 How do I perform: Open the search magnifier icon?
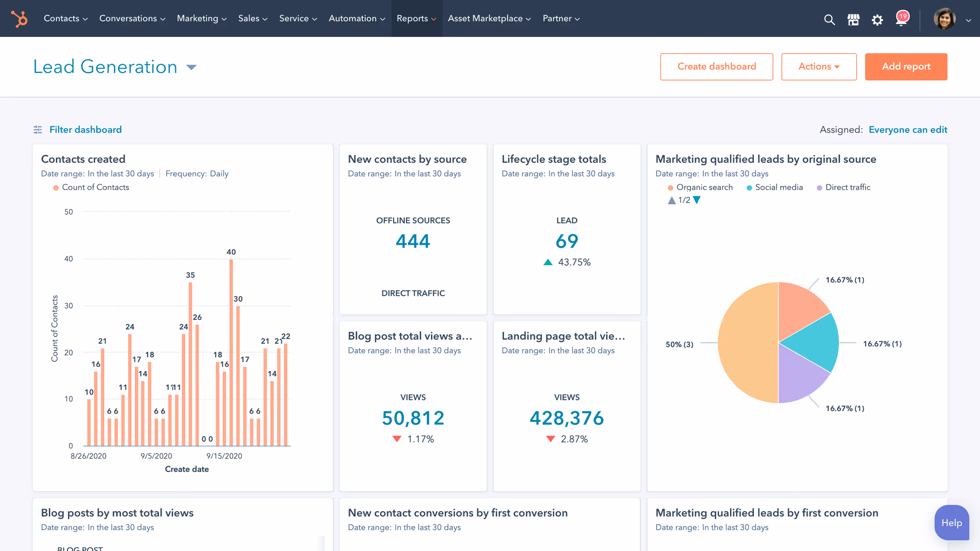(829, 19)
